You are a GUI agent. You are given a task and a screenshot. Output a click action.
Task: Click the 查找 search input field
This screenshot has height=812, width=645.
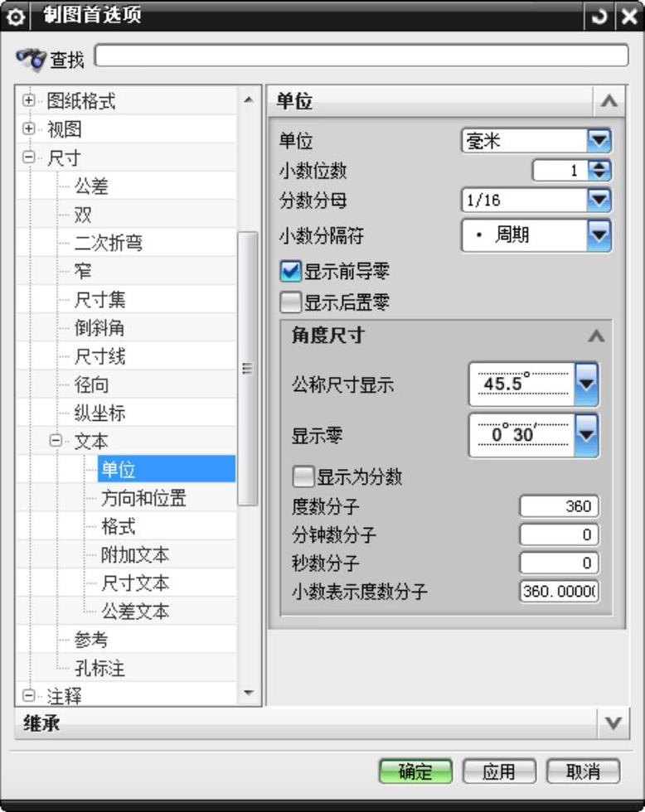(x=361, y=56)
